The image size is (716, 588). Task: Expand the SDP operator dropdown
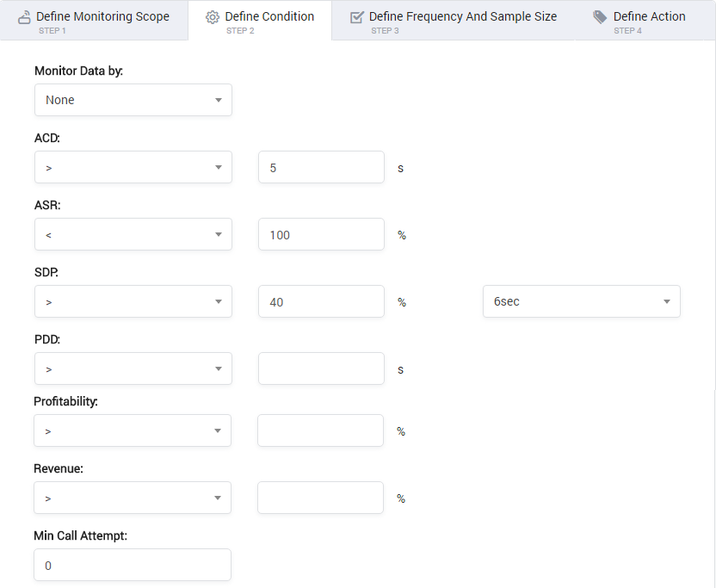tap(133, 301)
